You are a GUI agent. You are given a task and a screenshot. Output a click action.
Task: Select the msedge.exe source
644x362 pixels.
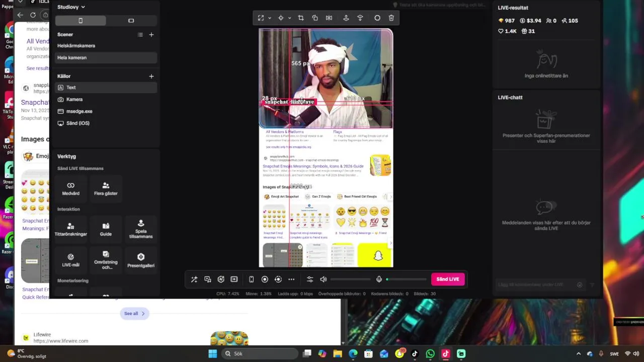tap(106, 111)
